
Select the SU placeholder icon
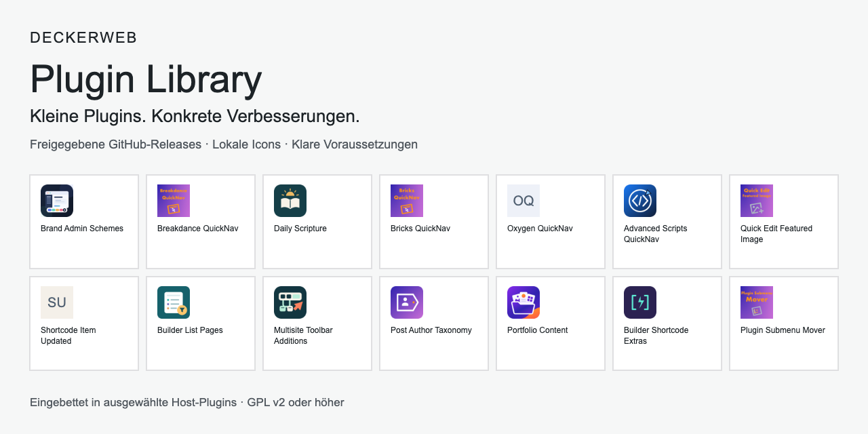57,302
